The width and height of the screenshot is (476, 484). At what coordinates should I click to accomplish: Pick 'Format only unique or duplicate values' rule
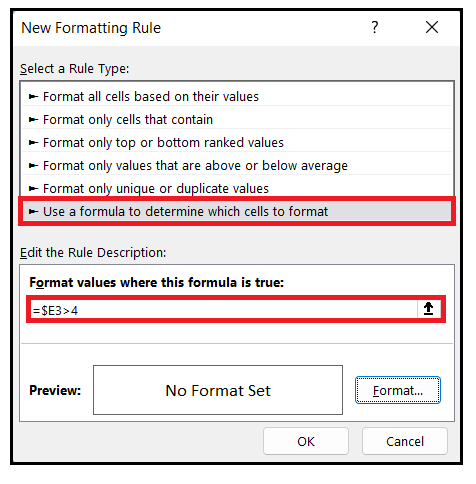pyautogui.click(x=237, y=189)
